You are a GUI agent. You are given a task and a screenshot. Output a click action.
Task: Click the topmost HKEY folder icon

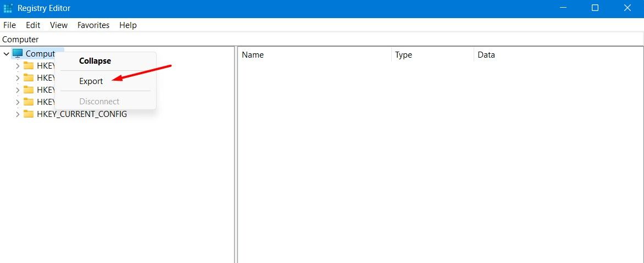click(29, 65)
